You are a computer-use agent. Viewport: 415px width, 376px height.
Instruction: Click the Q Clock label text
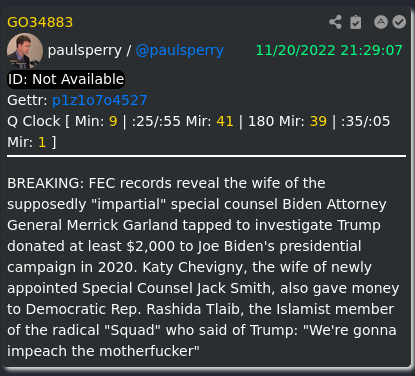point(34,121)
